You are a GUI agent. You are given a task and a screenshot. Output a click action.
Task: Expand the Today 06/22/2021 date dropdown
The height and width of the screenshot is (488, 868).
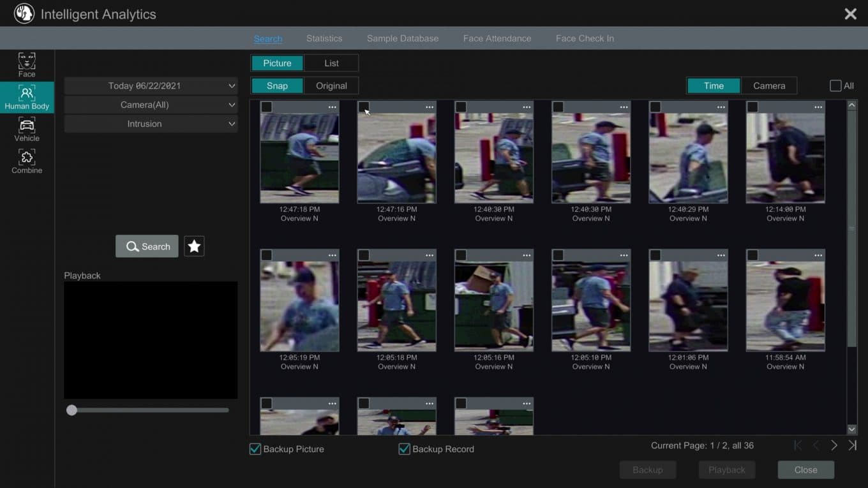click(151, 86)
